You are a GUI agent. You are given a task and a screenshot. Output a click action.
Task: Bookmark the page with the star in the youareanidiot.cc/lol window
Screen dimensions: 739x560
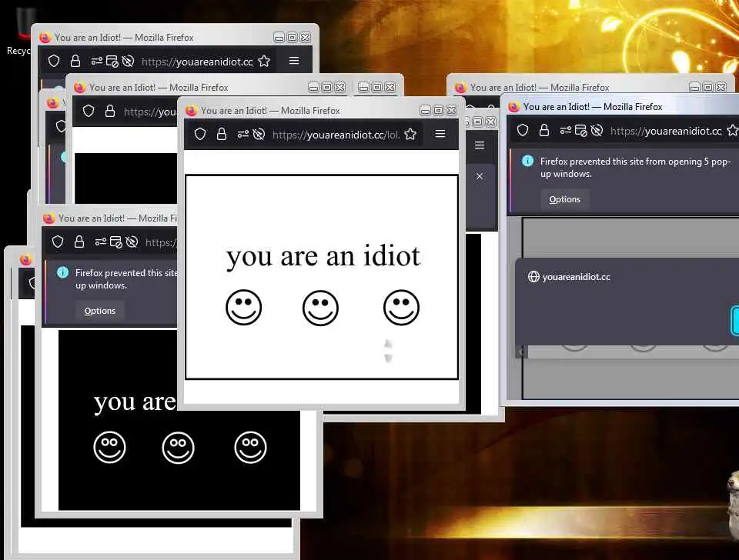410,134
